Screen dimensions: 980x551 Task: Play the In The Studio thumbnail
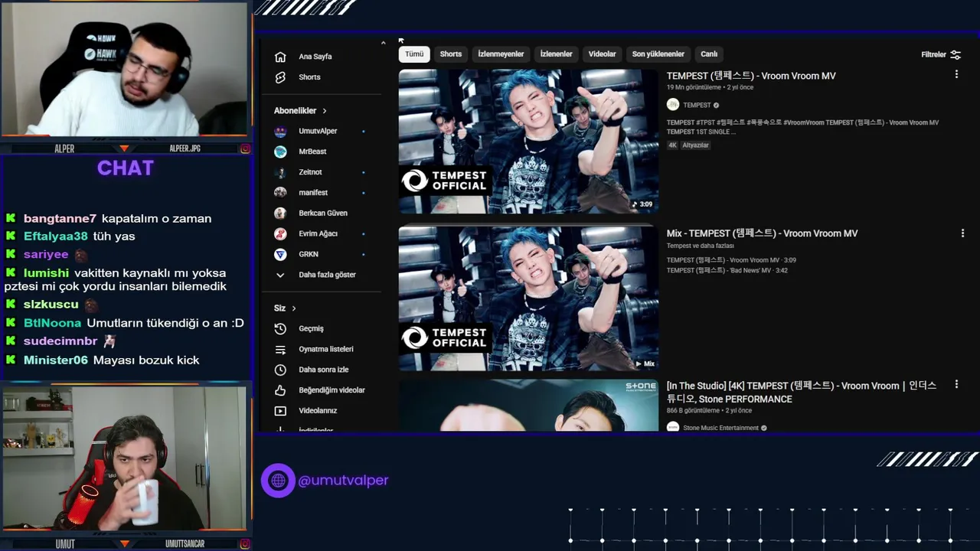coord(528,406)
